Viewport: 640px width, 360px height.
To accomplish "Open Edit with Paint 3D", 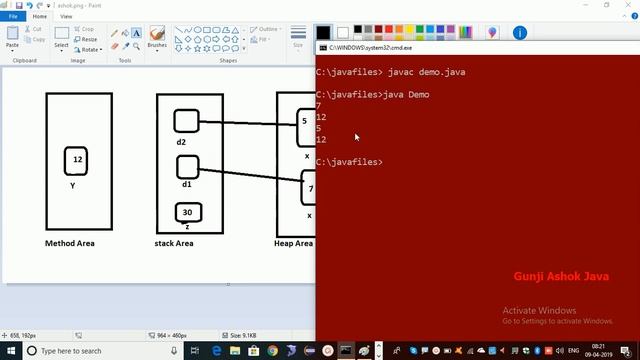I will (x=492, y=33).
